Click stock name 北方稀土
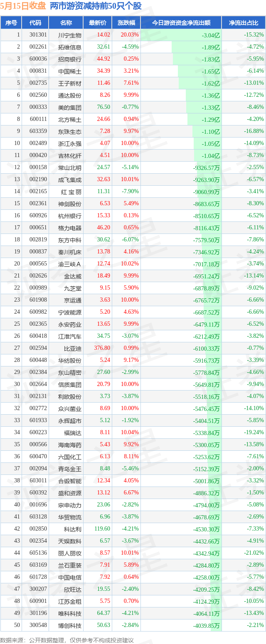 coord(70,119)
